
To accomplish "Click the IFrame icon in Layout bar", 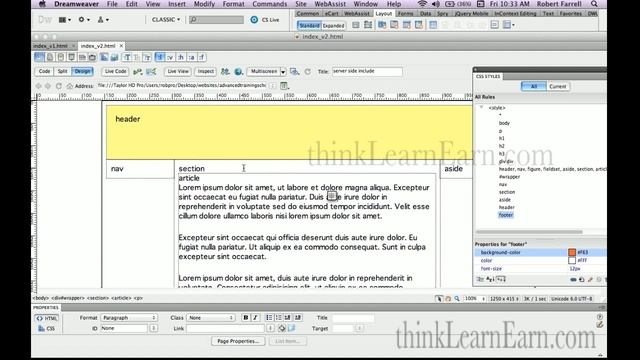I will pos(495,25).
